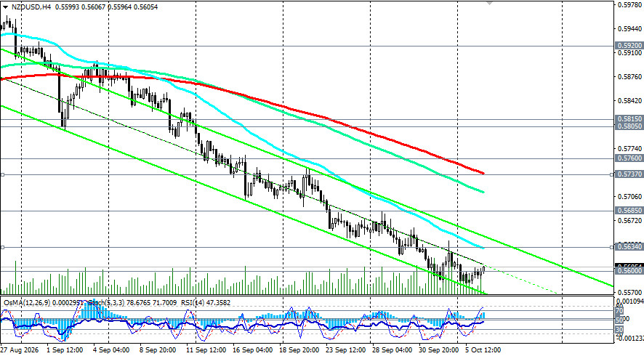The height and width of the screenshot is (356, 644).
Task: Click the 0.57370 price level label
Action: pyautogui.click(x=629, y=174)
